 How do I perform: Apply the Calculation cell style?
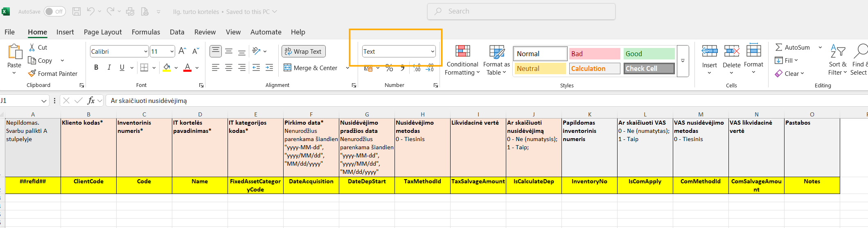pyautogui.click(x=594, y=68)
